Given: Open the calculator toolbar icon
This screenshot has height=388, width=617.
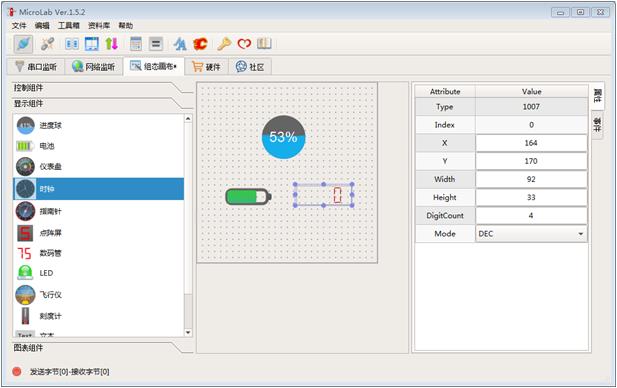Looking at the screenshot, I should [x=136, y=44].
